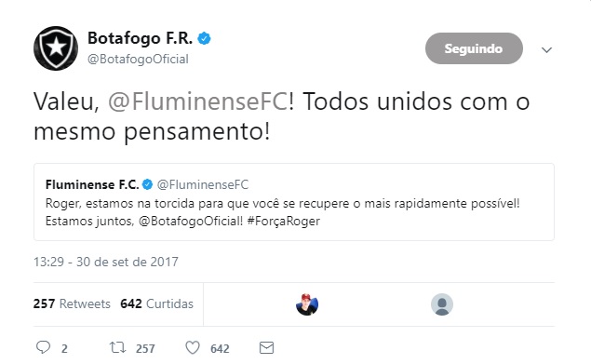This screenshot has width=591, height=364.
Task: Click Botafogo verified blue badge
Action: coord(204,38)
